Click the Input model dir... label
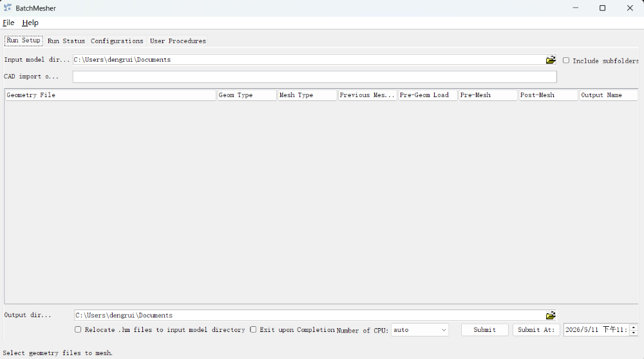The width and height of the screenshot is (644, 359). click(x=37, y=60)
